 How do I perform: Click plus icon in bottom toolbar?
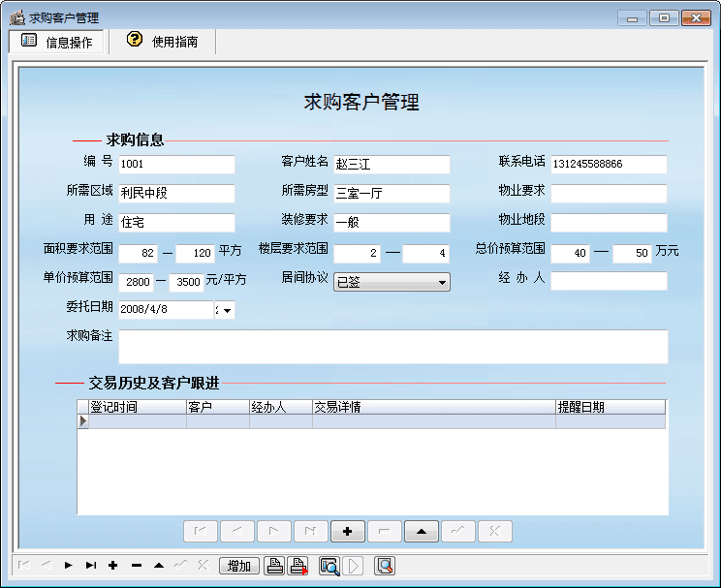click(x=113, y=565)
